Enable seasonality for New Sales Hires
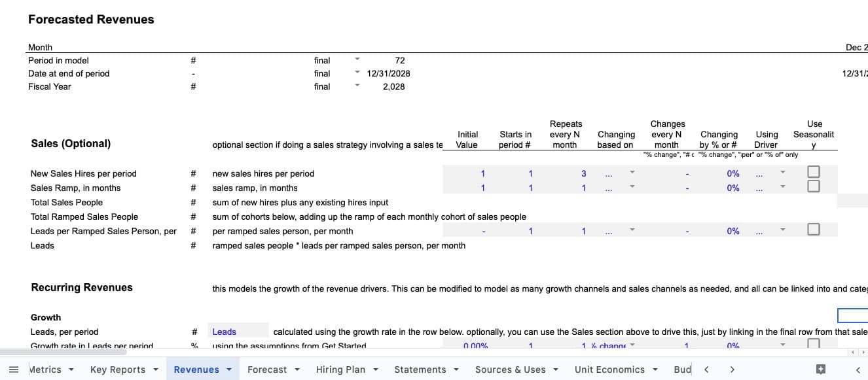Image resolution: width=868 pixels, height=380 pixels. (x=814, y=172)
